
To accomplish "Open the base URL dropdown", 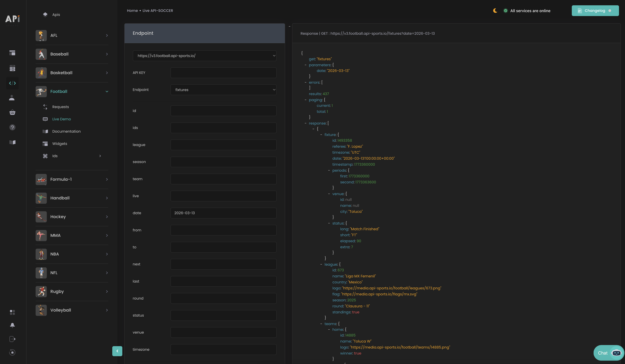I will click(x=204, y=56).
